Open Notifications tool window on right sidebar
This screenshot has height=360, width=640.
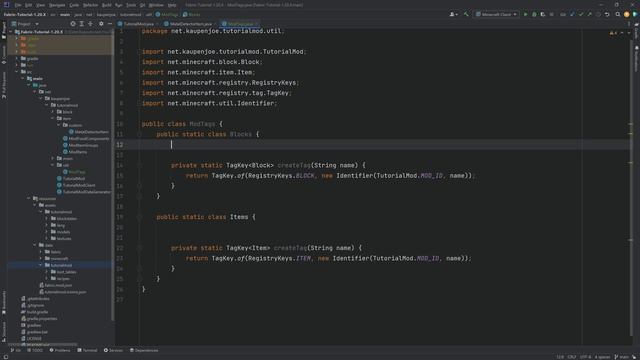(x=636, y=58)
